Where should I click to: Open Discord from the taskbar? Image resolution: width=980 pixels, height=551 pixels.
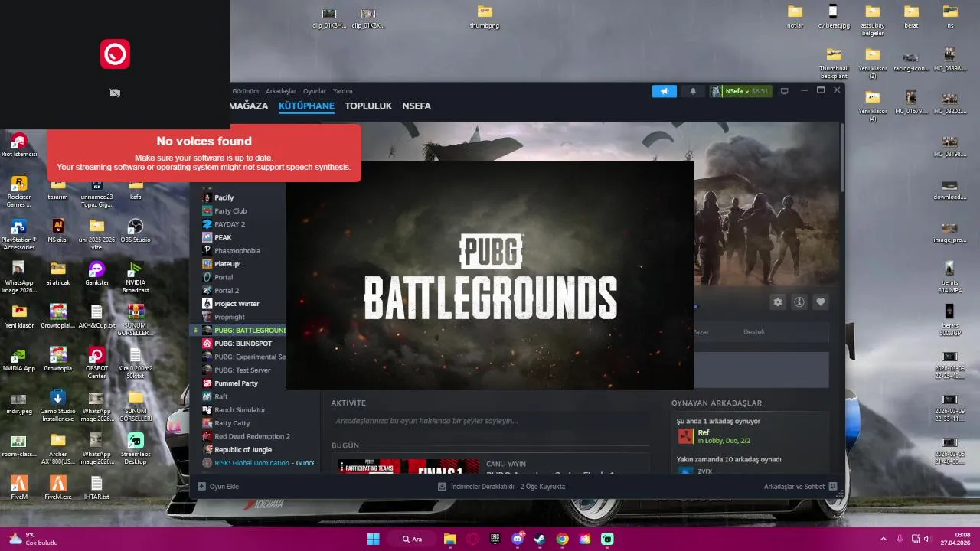pos(518,539)
